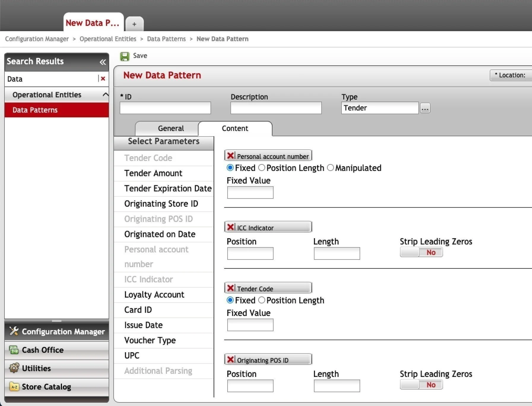Collapse the Operational Entities section
The width and height of the screenshot is (532, 406).
point(105,94)
